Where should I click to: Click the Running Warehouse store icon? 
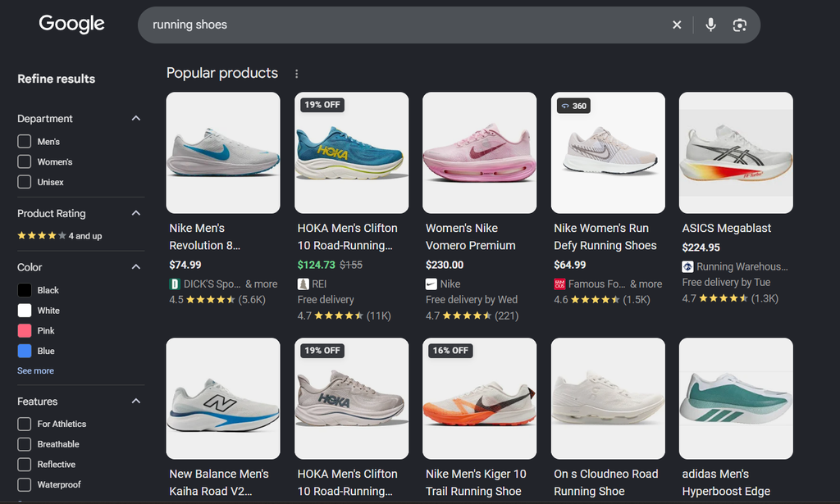click(687, 266)
